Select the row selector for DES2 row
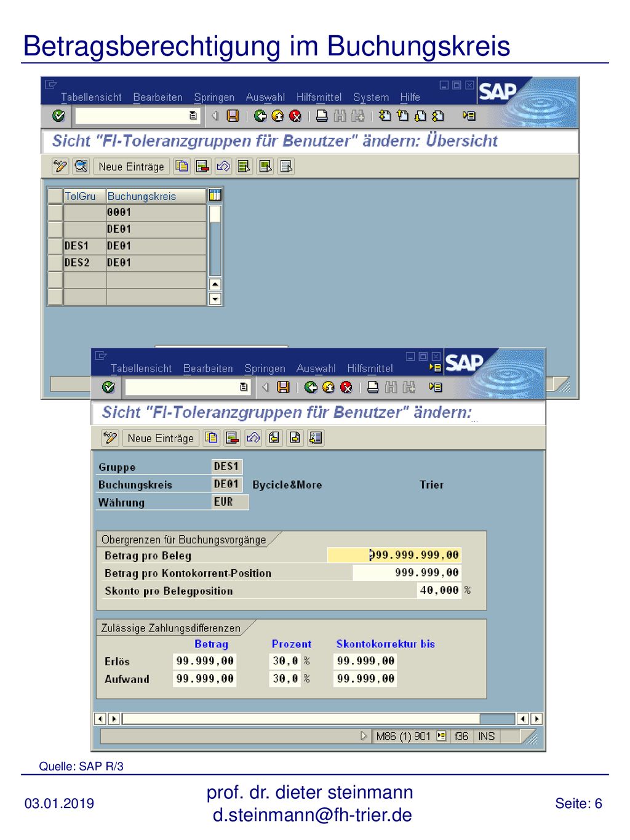This screenshot has height=840, width=630. click(x=55, y=263)
